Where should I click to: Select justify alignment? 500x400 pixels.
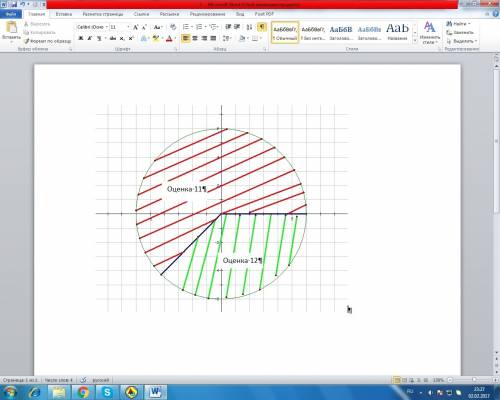coord(213,38)
